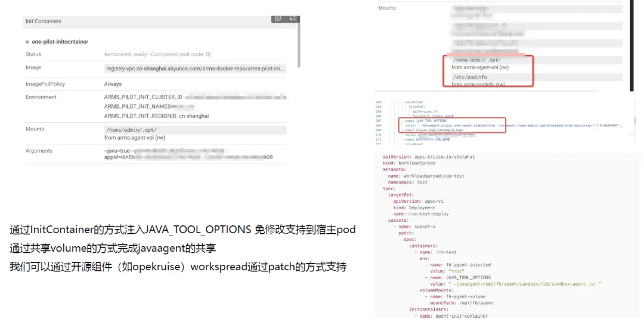Click the 'kind: WorkloadSpread' YAML line

408,163
